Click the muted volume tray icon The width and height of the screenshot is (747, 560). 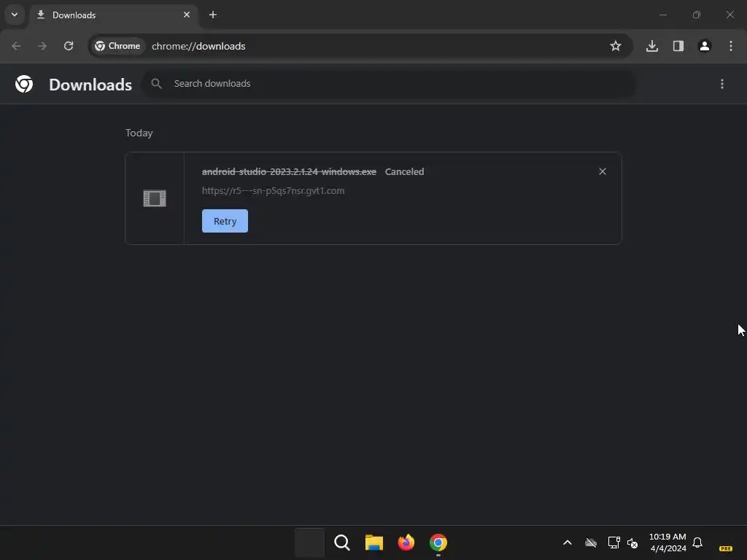(632, 542)
